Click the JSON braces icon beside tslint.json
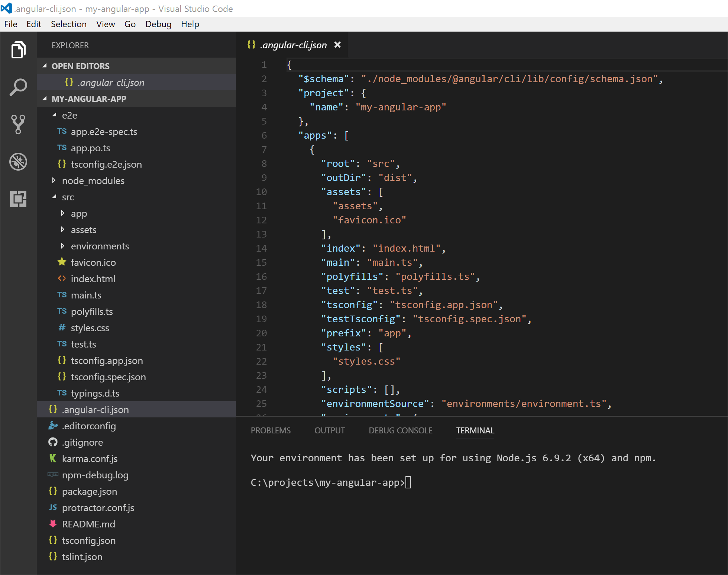This screenshot has height=575, width=728. (52, 556)
